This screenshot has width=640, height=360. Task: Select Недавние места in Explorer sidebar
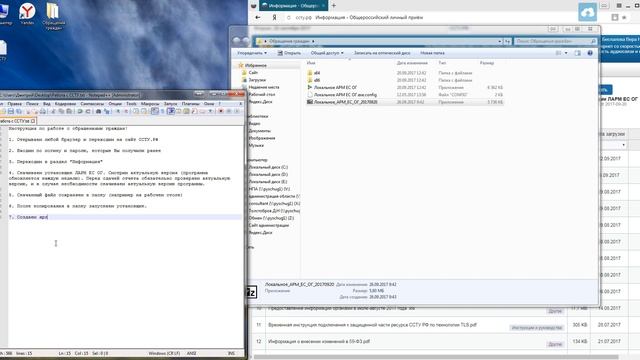264,87
